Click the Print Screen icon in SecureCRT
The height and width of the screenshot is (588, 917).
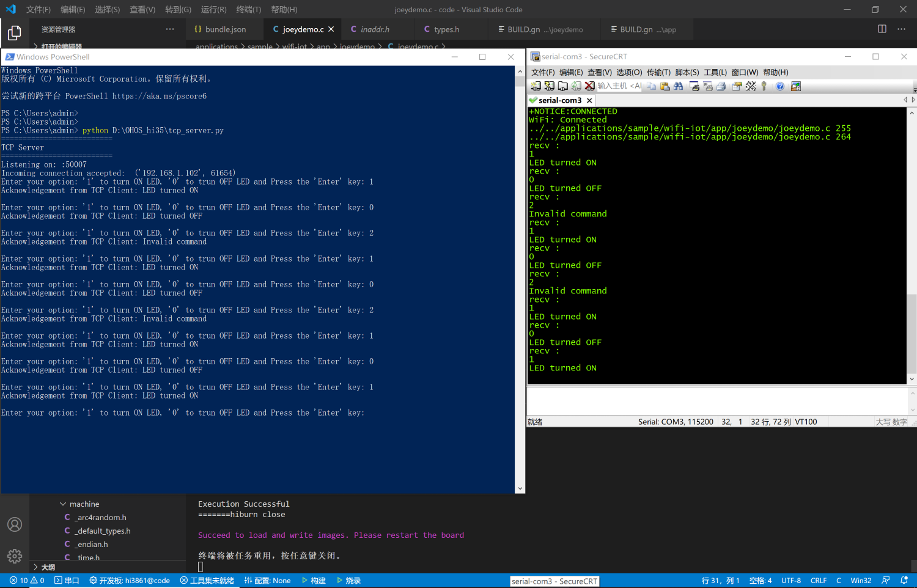(694, 86)
